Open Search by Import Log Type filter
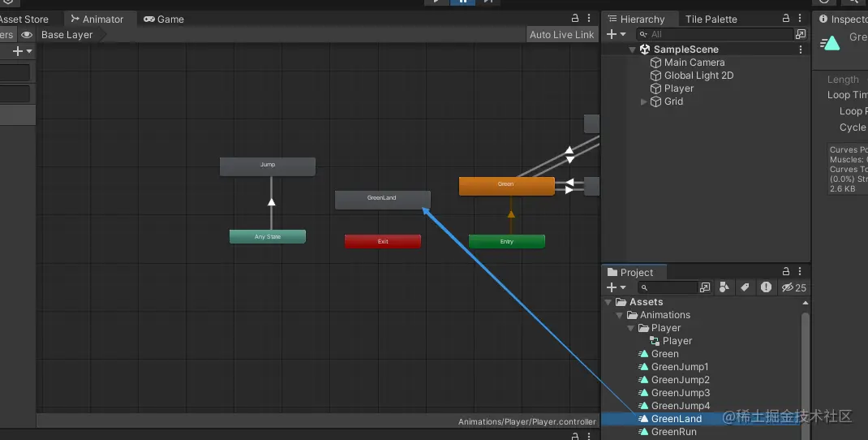868x440 pixels. 766,287
